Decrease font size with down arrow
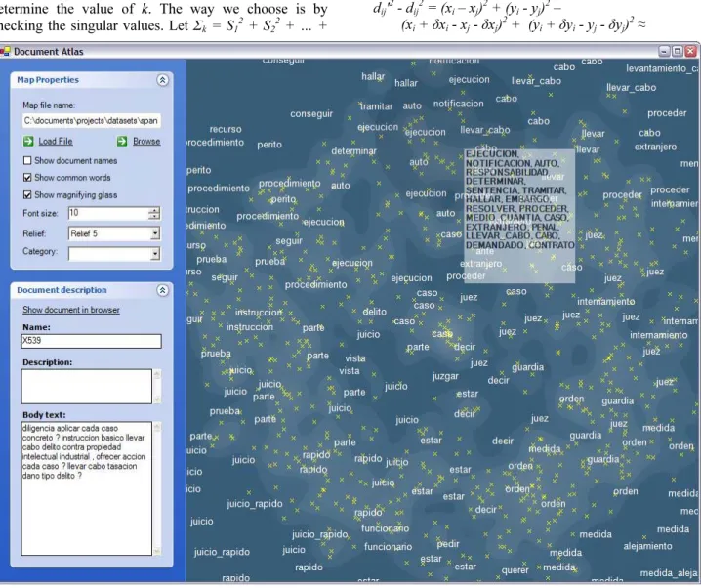This screenshot has height=588, width=701. click(154, 217)
